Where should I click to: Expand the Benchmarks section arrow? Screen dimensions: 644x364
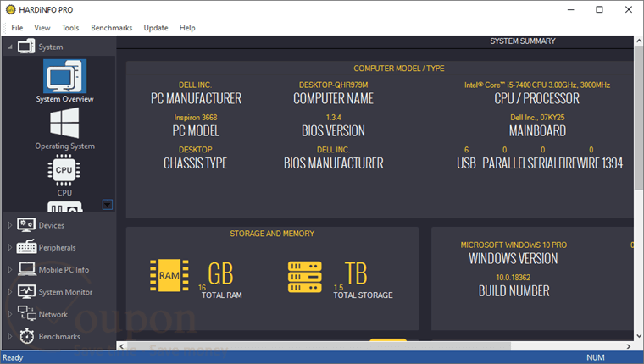point(10,336)
